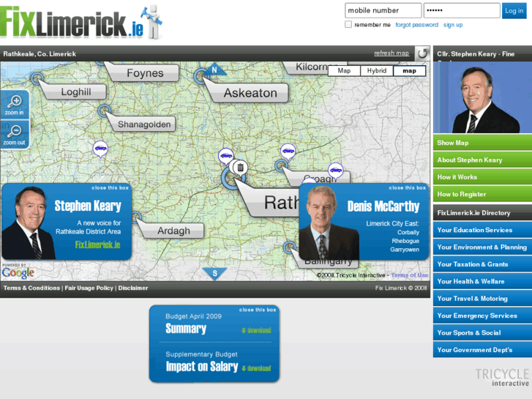Click the Tricycle Interactive logo
This screenshot has height=399, width=532.
(x=502, y=377)
